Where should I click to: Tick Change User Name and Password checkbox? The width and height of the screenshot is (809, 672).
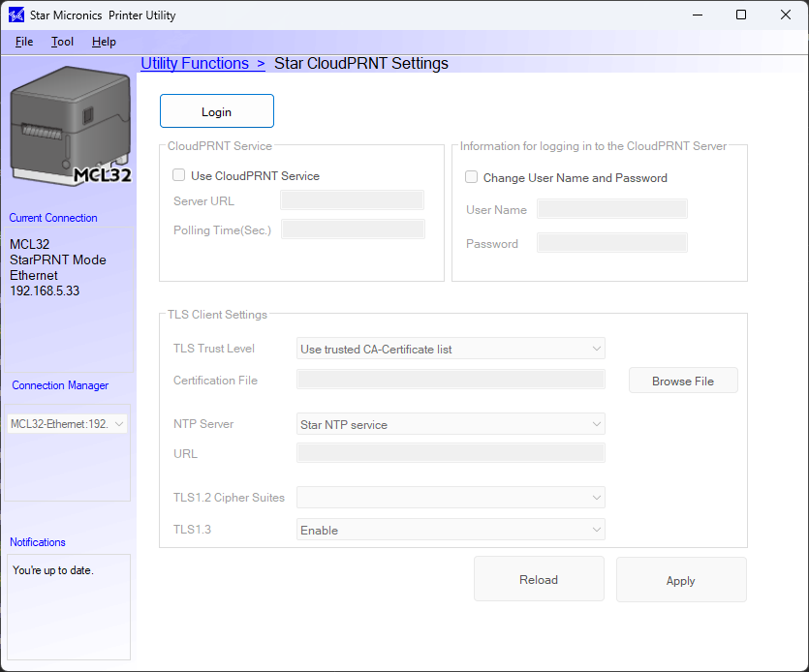(471, 177)
